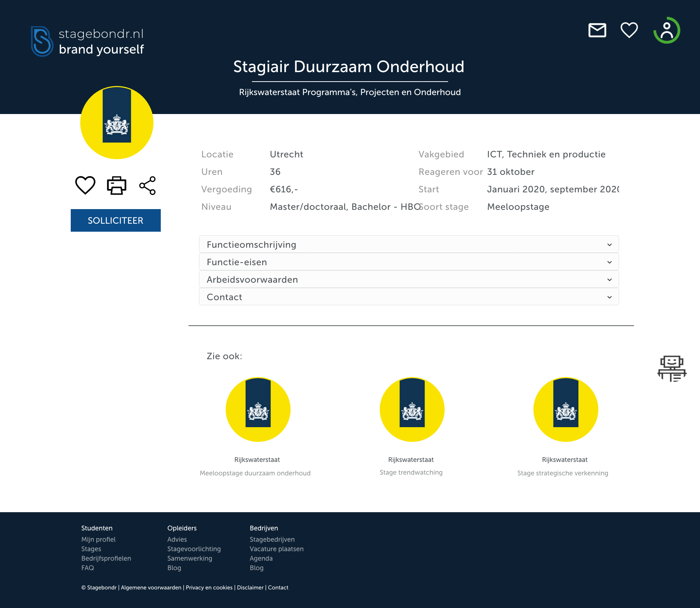Share the vacancy via share icon
The image size is (700, 608).
point(148,185)
